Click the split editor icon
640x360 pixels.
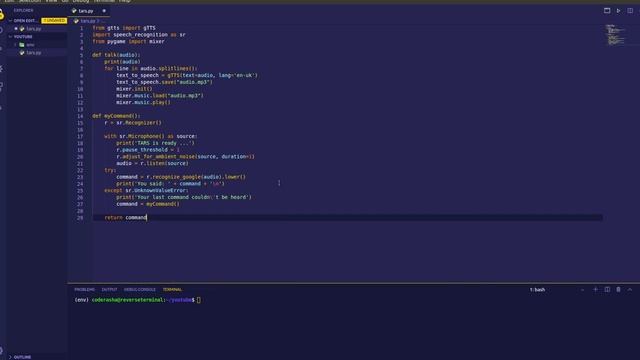(x=630, y=11)
